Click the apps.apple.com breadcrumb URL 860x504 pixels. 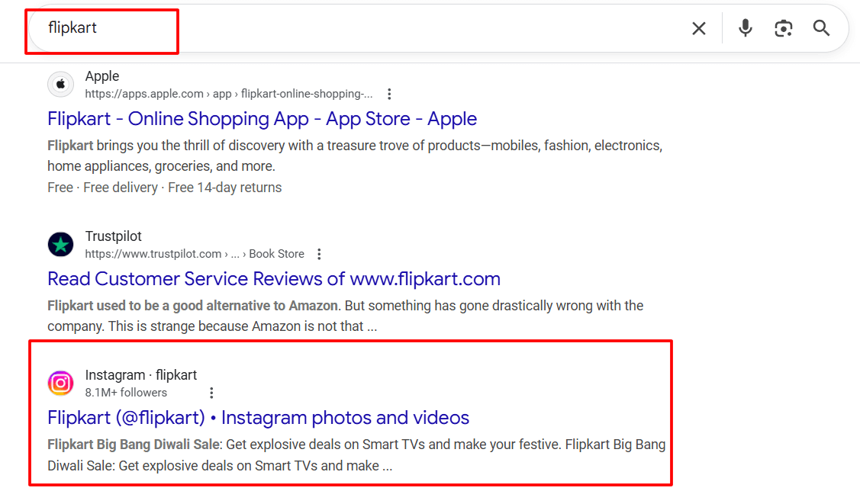[229, 95]
